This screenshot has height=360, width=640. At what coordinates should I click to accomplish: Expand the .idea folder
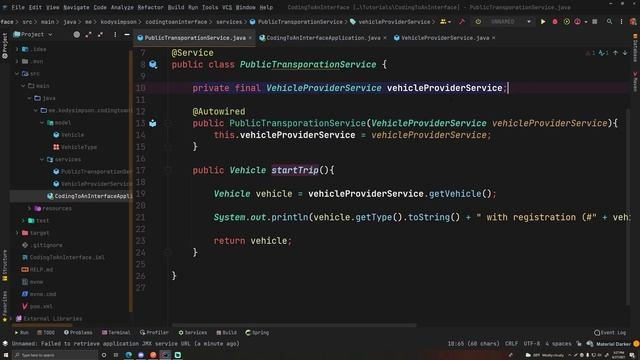17,49
